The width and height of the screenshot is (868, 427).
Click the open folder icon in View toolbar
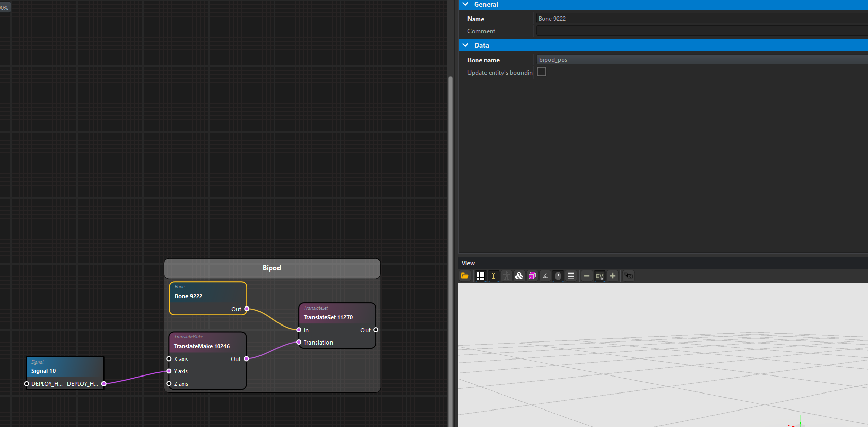(x=465, y=276)
